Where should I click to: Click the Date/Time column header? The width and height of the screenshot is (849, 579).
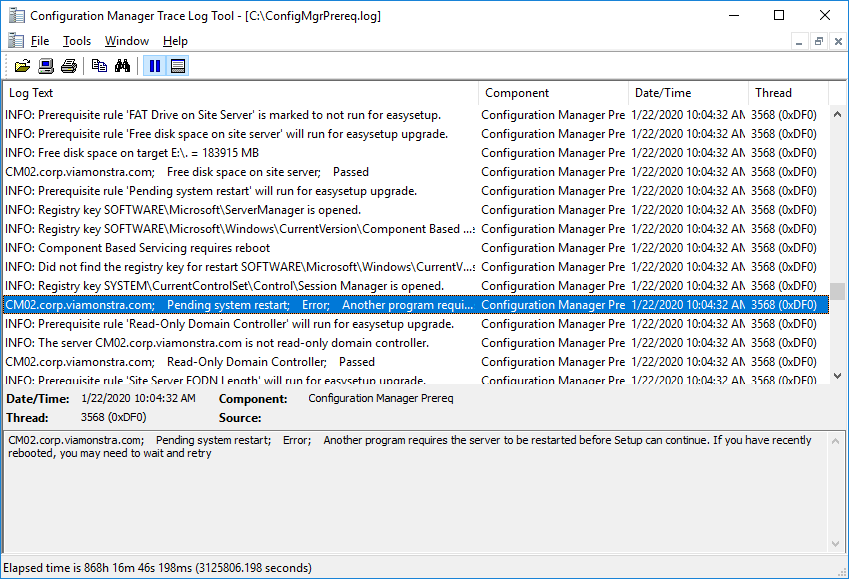tap(689, 93)
